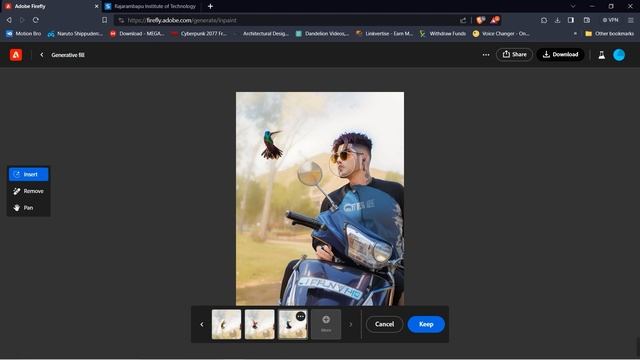640x360 pixels.
Task: Select the second variation thumbnail
Action: point(260,324)
